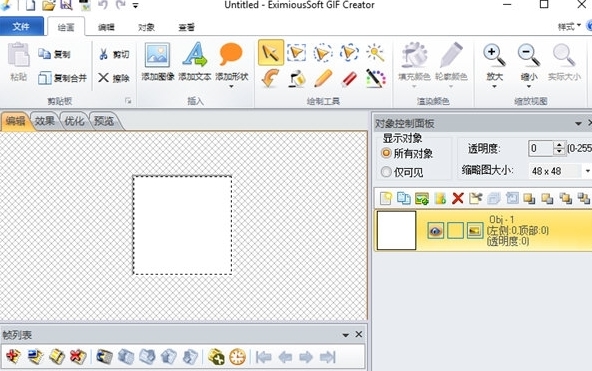Open the 对象控制面板 panel menu arrow
Image resolution: width=592 pixels, height=371 pixels.
578,124
